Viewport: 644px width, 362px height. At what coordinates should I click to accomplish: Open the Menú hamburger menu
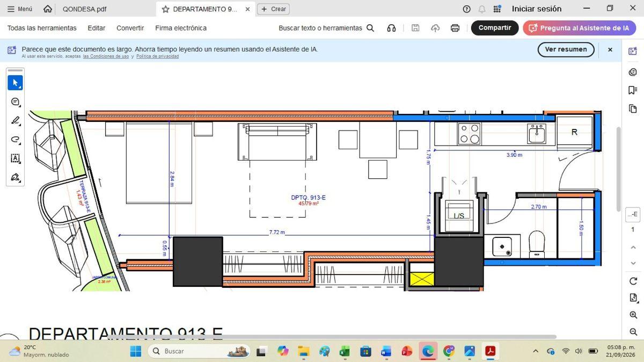click(x=20, y=9)
